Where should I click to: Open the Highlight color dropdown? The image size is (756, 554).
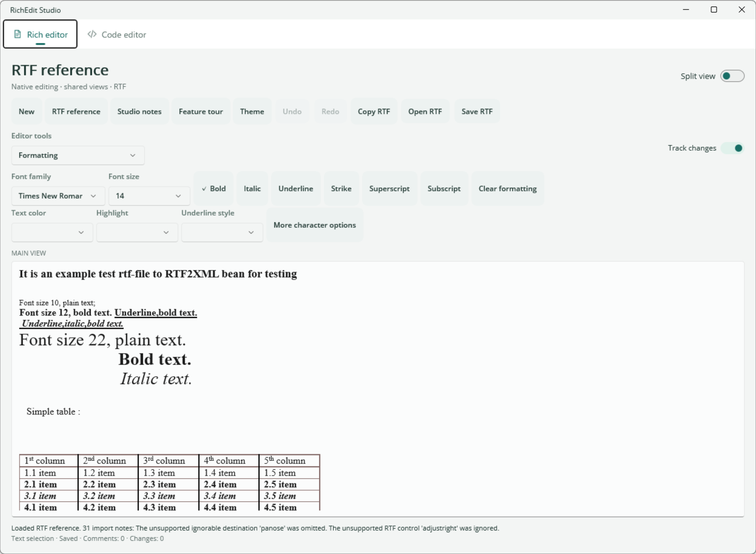pos(137,232)
